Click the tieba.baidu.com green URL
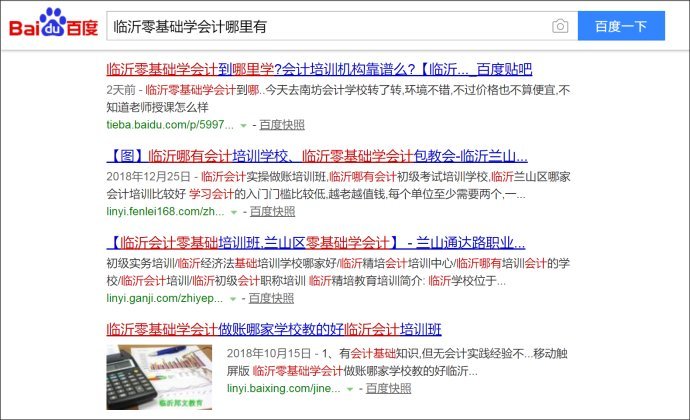The height and width of the screenshot is (420, 690). click(170, 125)
